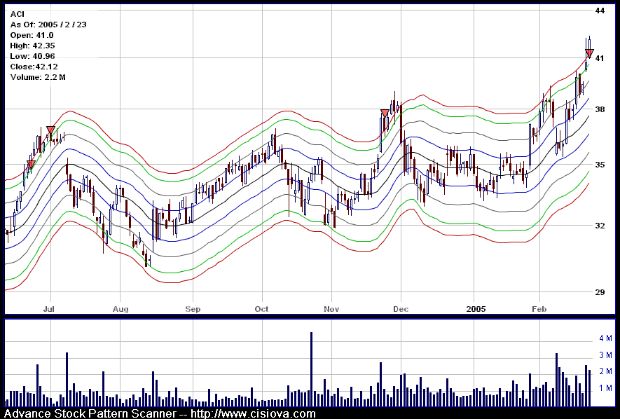Click the '2 M' volume axis label
The height and width of the screenshot is (419, 620).
[x=605, y=372]
